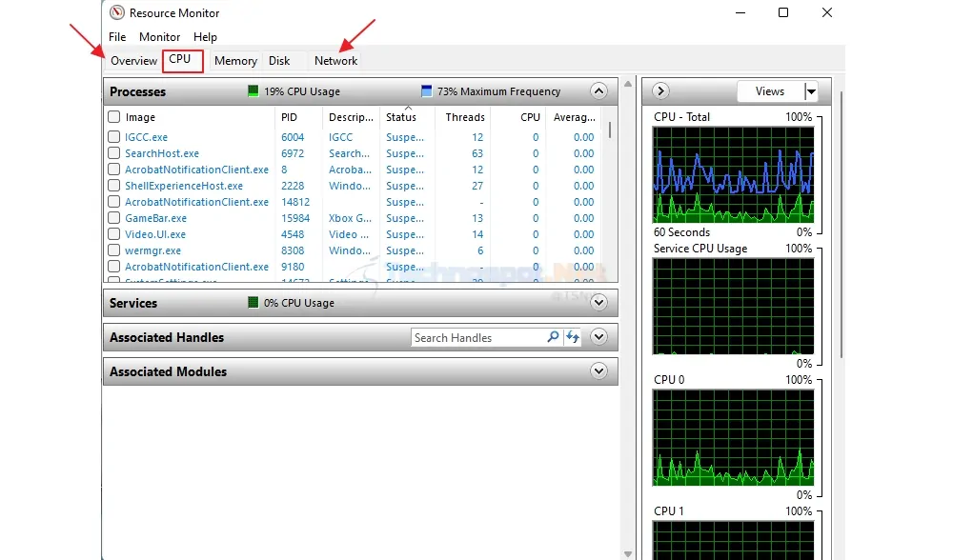
Task: Expand the Associated Handles section
Action: pyautogui.click(x=598, y=337)
